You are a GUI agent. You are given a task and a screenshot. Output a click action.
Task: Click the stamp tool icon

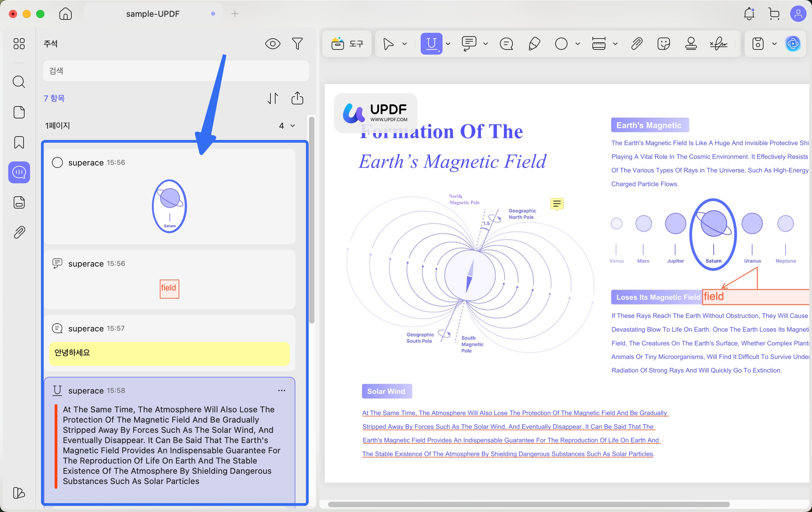[691, 44]
